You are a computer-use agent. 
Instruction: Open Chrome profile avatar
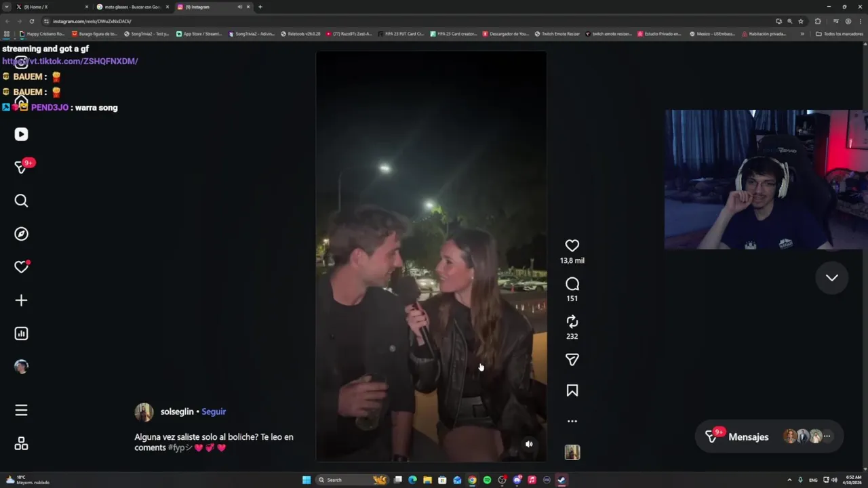(848, 21)
